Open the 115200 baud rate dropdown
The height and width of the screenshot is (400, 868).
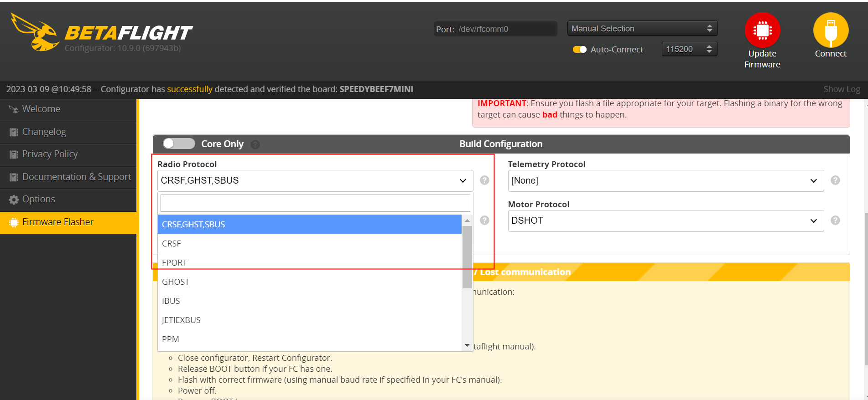tap(689, 49)
